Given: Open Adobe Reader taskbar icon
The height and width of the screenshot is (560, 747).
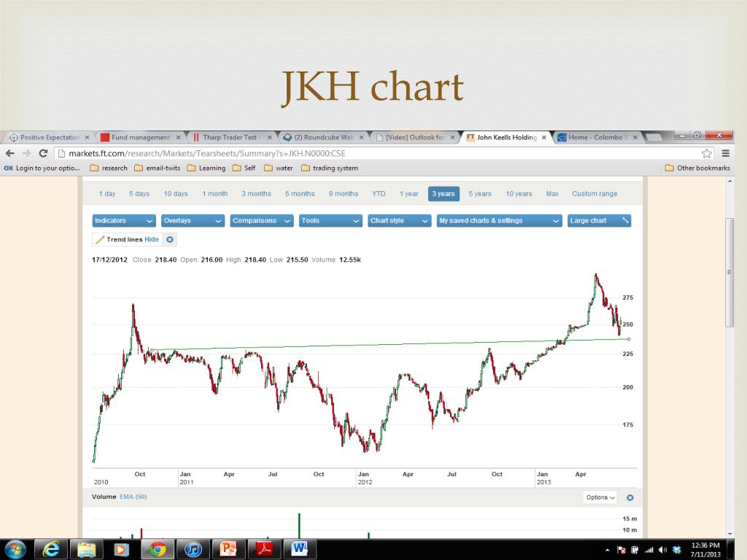Looking at the screenshot, I should coord(263,550).
